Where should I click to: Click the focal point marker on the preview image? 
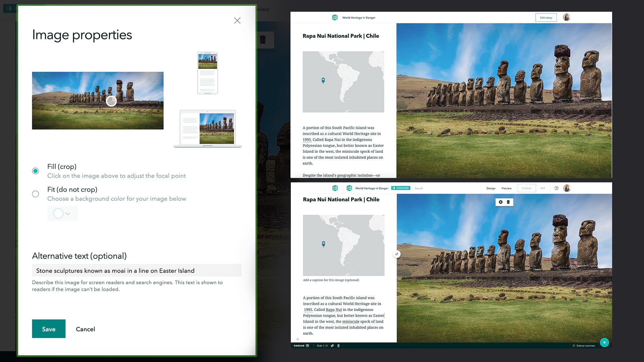(x=111, y=100)
